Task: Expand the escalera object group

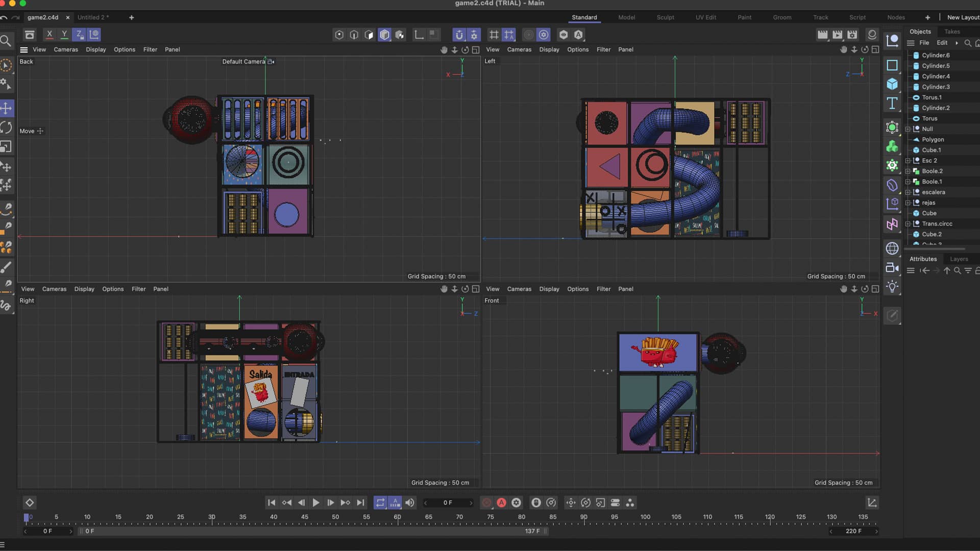Action: tap(908, 192)
